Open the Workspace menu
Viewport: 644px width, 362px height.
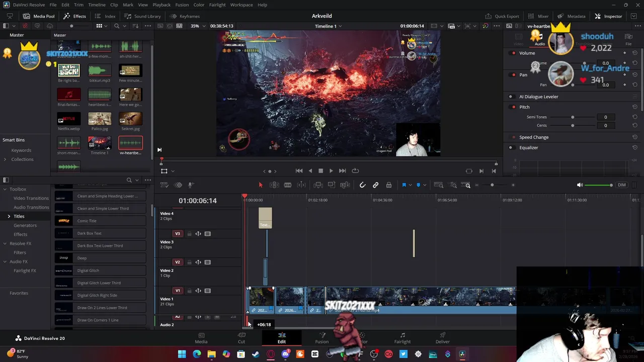click(242, 5)
